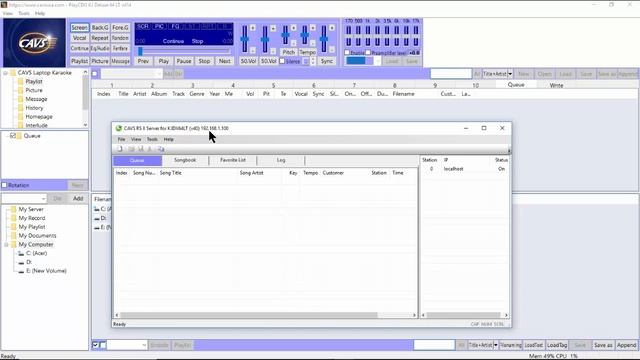Switch to the Songbook tab
The image size is (640, 360).
[x=185, y=160]
